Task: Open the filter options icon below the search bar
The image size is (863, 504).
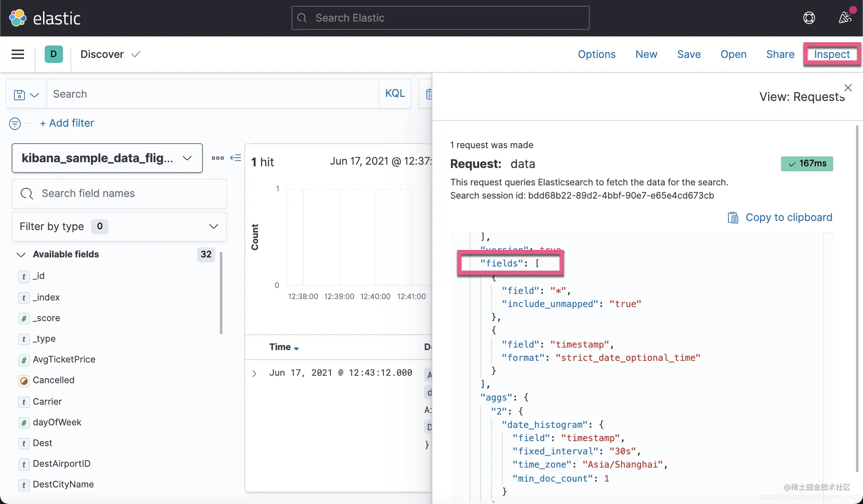Action: [x=14, y=123]
